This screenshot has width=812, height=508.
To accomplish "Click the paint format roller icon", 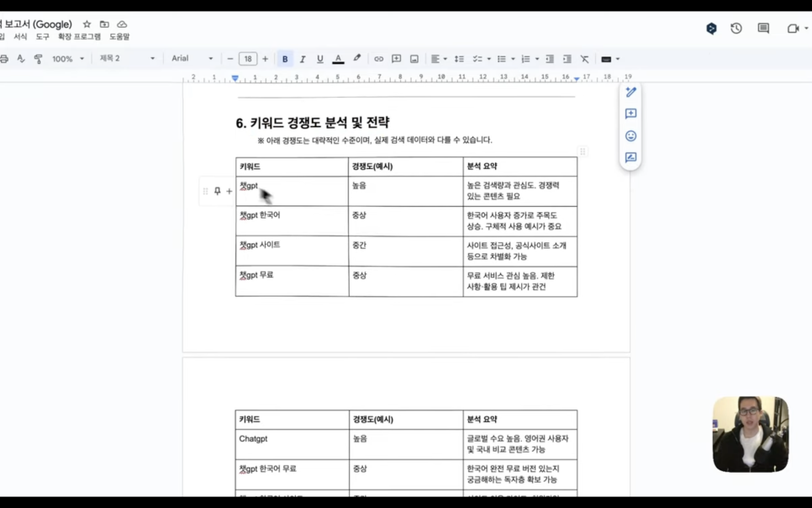I will pyautogui.click(x=39, y=59).
